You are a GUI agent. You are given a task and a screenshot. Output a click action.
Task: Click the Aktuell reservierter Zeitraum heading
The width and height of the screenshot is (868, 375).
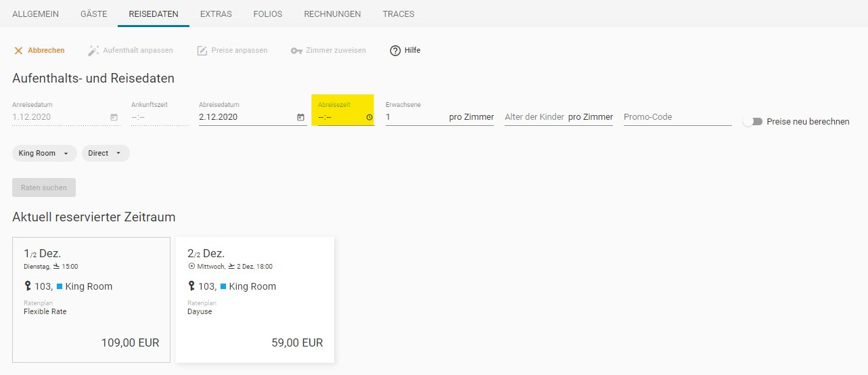(94, 217)
